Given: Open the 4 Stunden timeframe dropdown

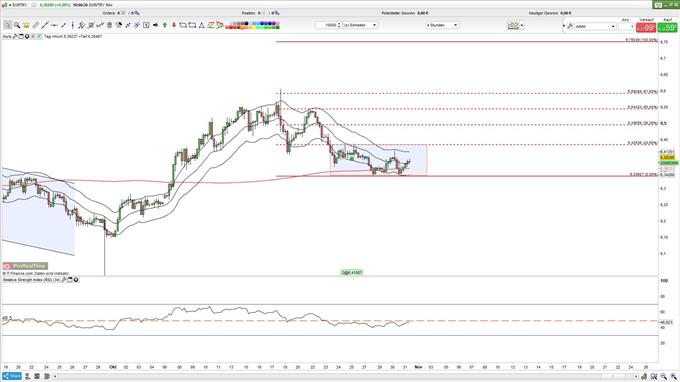Looking at the screenshot, I should 442,25.
